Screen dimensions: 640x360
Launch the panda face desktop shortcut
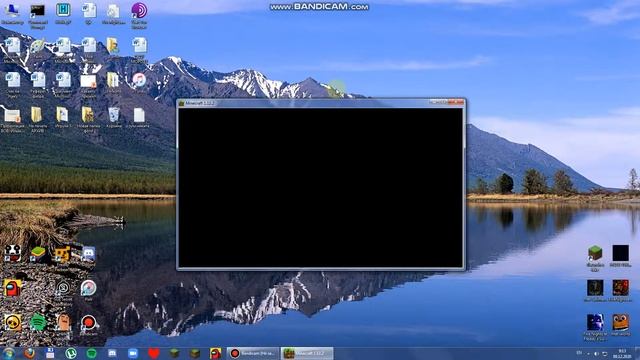pos(12,253)
